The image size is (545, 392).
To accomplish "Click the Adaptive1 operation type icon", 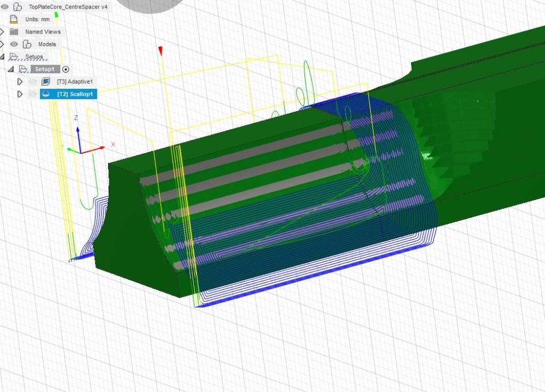I will [46, 81].
